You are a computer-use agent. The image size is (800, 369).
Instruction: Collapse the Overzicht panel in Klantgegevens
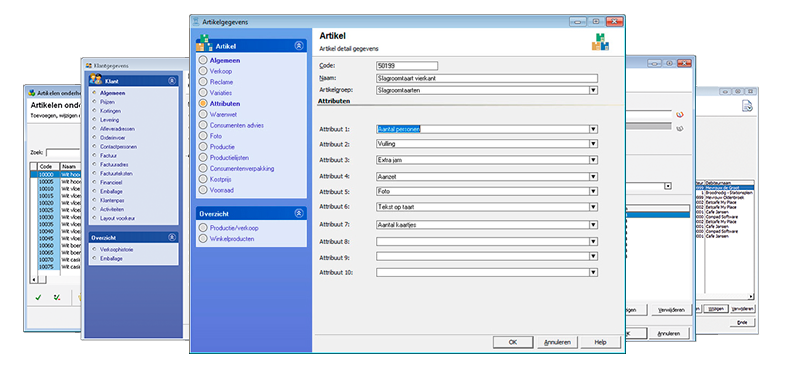172,237
